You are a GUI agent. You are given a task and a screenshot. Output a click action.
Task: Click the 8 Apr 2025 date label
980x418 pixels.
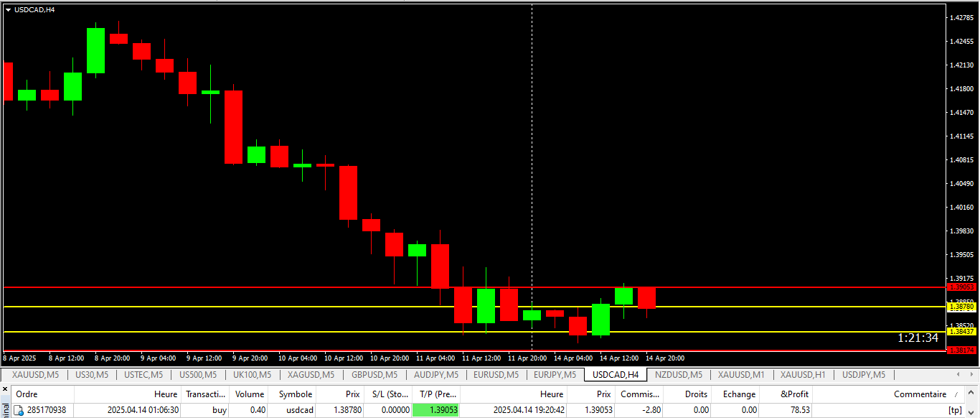coord(19,358)
